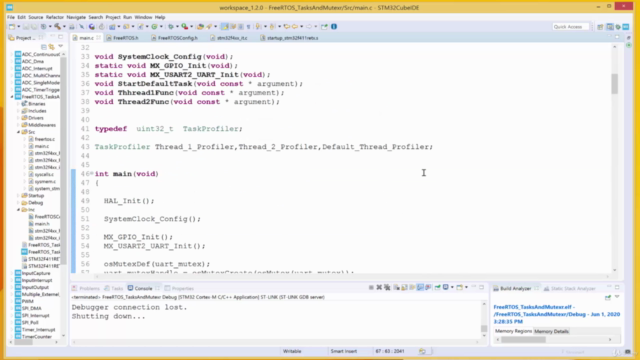This screenshot has height=360, width=640.
Task: Click the Build hammer icon
Action: click(x=58, y=27)
